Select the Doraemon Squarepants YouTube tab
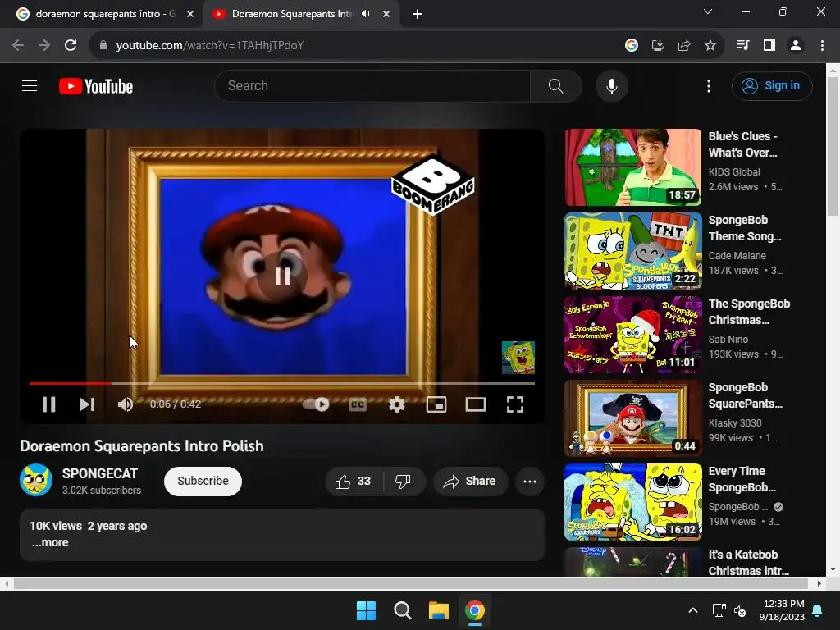The height and width of the screenshot is (630, 840). (x=292, y=14)
